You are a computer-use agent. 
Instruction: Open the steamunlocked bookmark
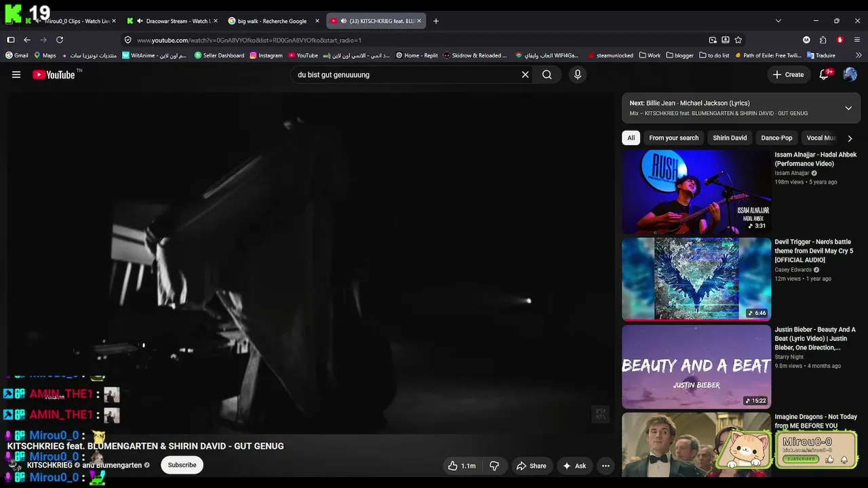click(x=610, y=56)
